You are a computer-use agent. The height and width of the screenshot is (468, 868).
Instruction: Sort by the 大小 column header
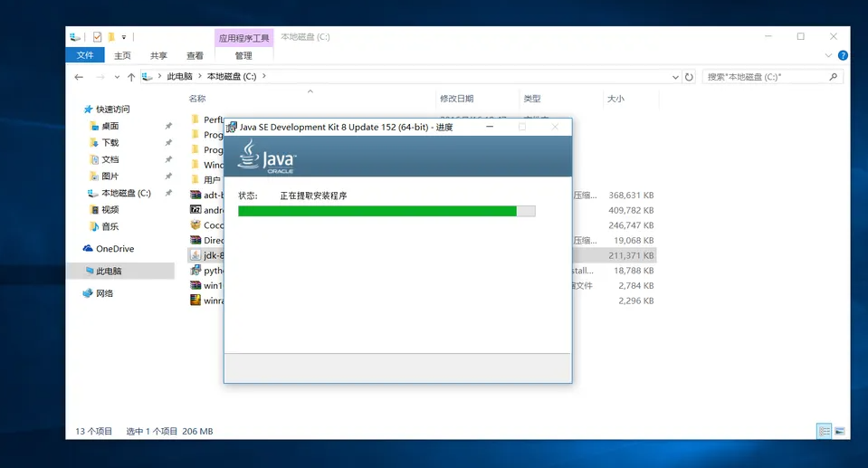(x=615, y=99)
